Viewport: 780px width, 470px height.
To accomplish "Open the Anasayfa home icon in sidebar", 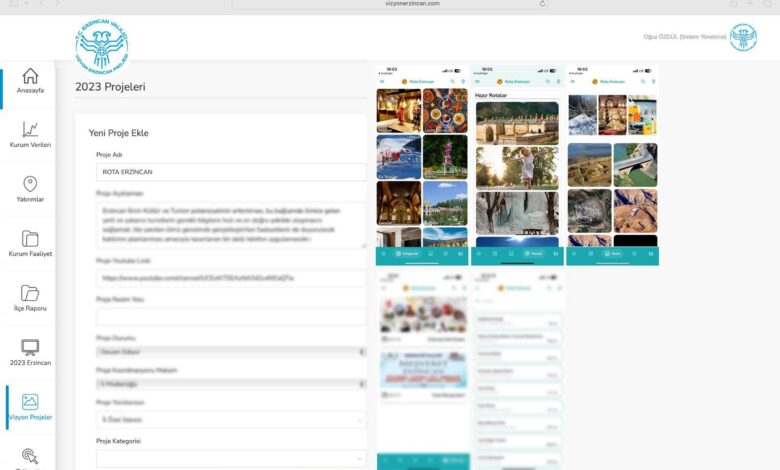I will [x=30, y=77].
